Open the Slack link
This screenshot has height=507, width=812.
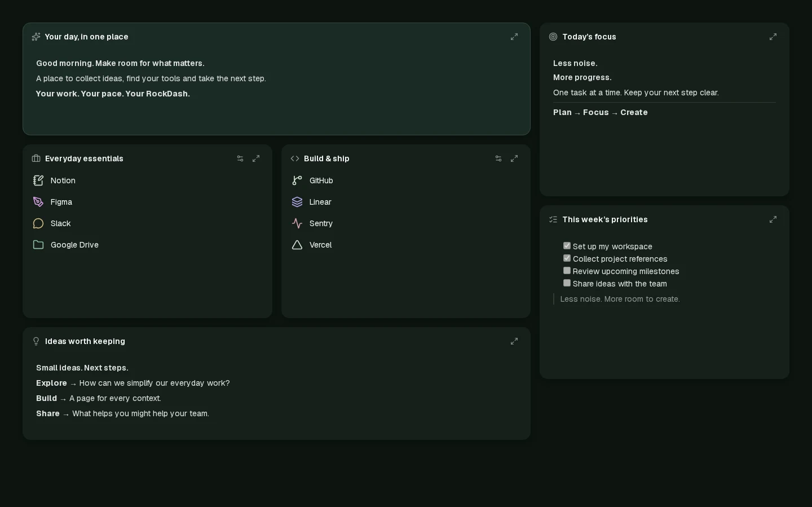61,223
